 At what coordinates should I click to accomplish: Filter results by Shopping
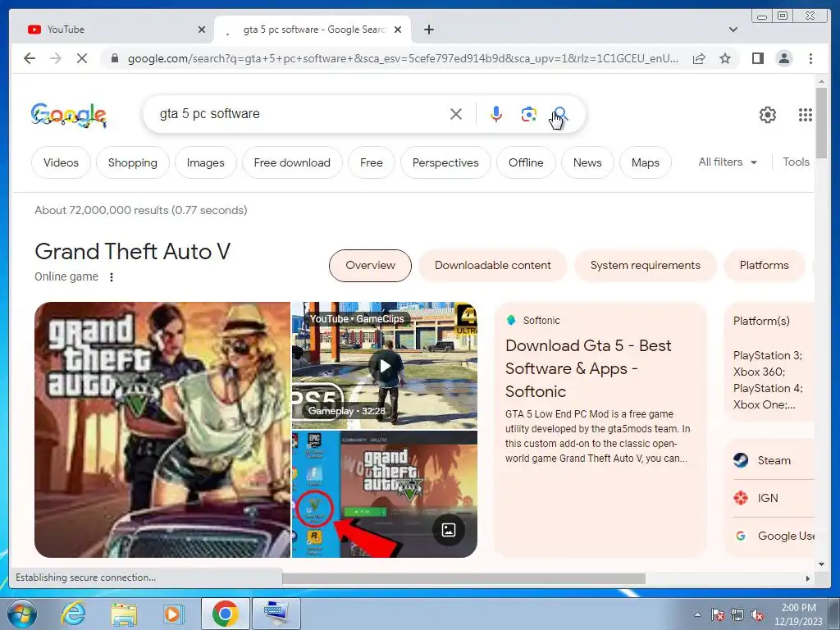click(x=133, y=162)
